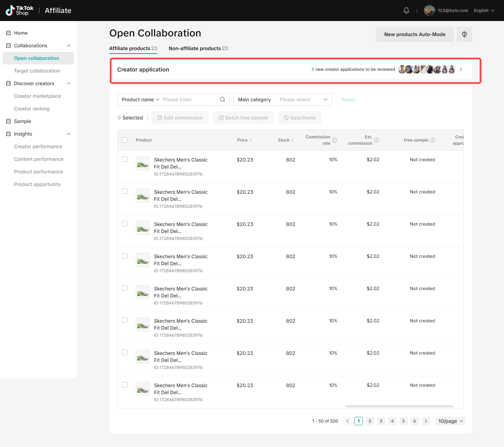
Task: Toggle the select-all checkbox in table header
Action: [x=125, y=140]
